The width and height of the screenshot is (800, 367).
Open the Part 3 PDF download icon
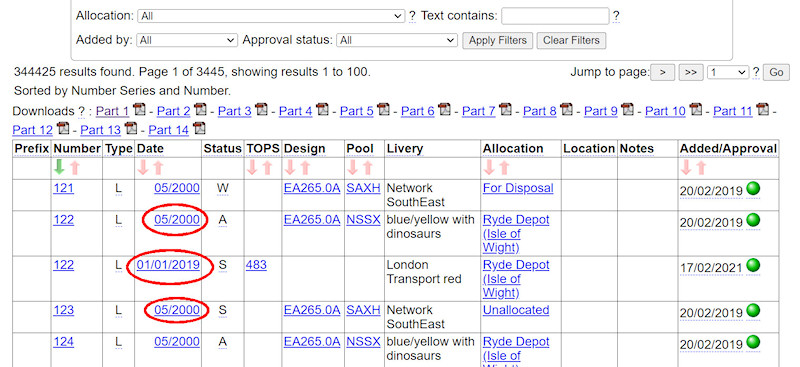click(261, 109)
